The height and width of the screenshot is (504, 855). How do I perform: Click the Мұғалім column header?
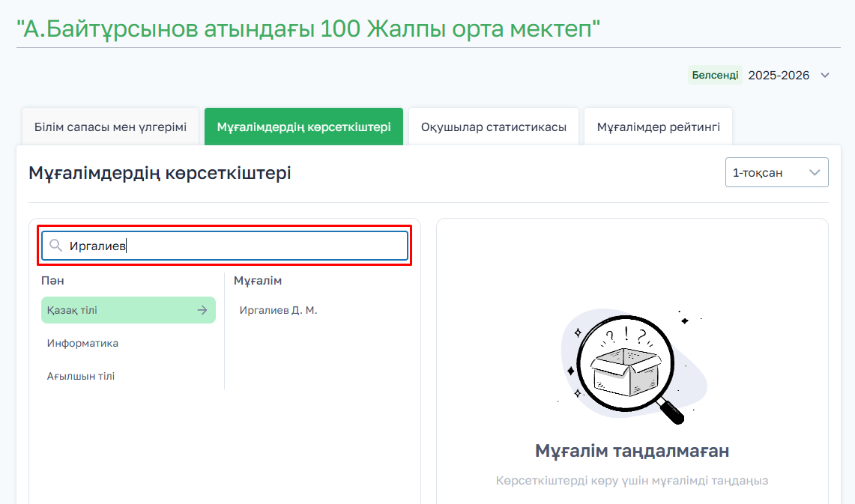258,281
